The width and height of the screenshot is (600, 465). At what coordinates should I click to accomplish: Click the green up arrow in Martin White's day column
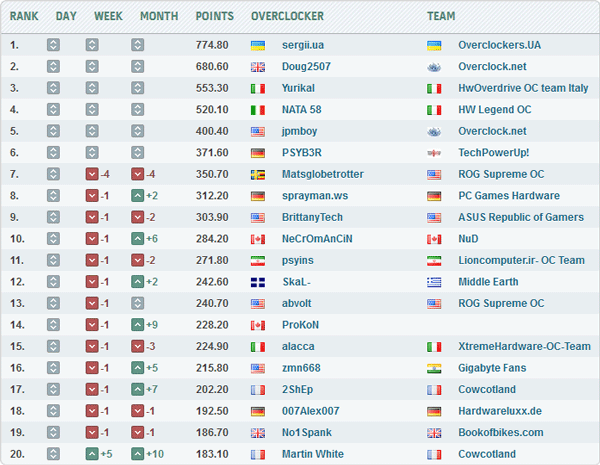tap(92, 454)
